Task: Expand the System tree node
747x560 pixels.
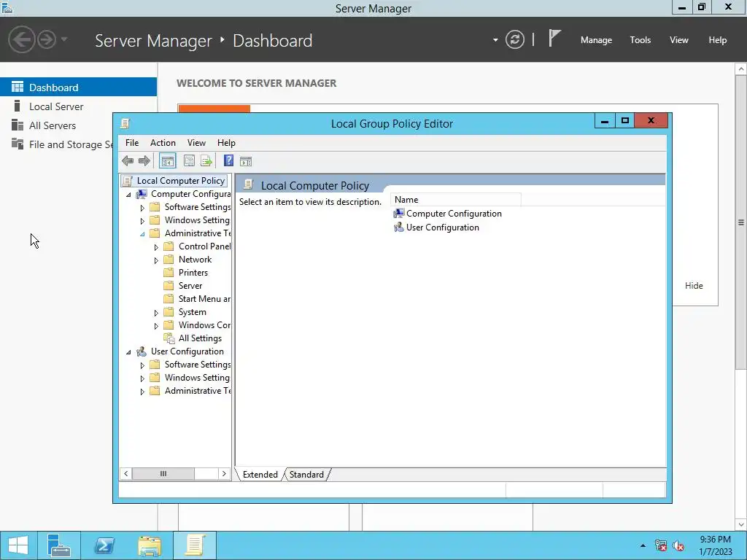Action: click(x=156, y=313)
